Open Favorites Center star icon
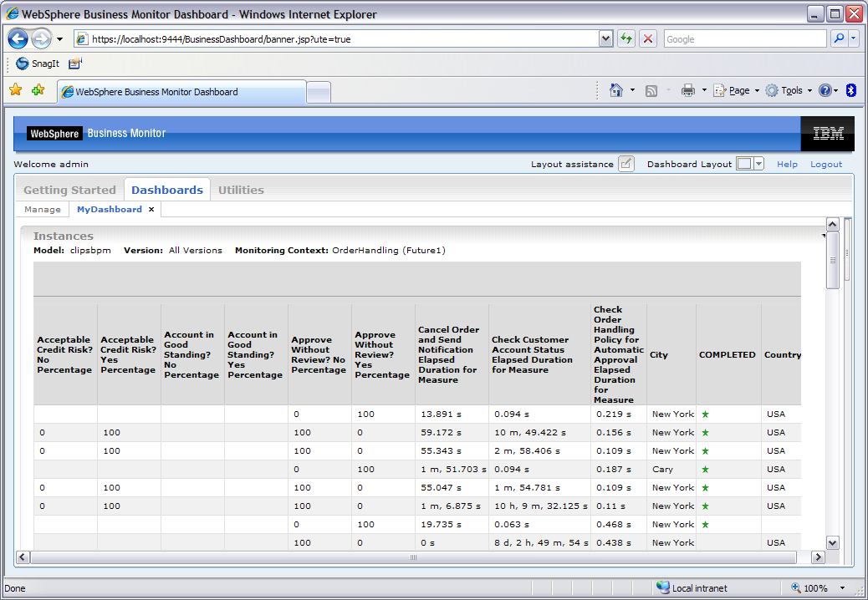 16,89
